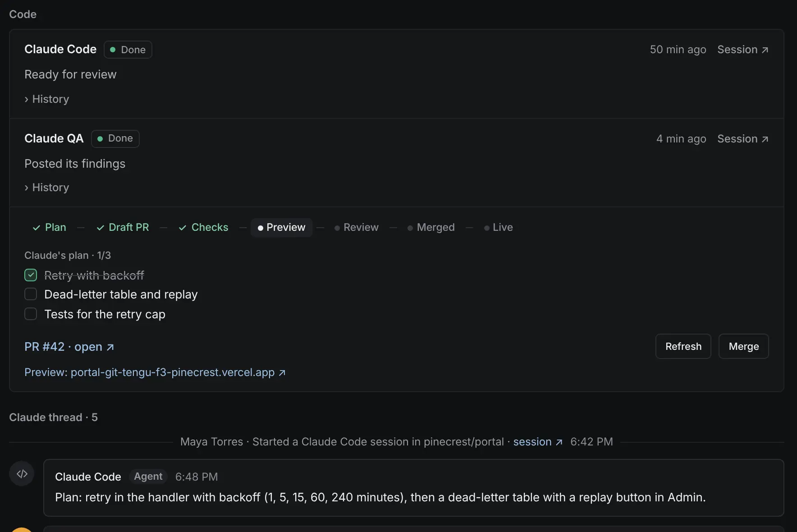The image size is (797, 532).
Task: Click the "Ready for review" status text
Action: (70, 74)
